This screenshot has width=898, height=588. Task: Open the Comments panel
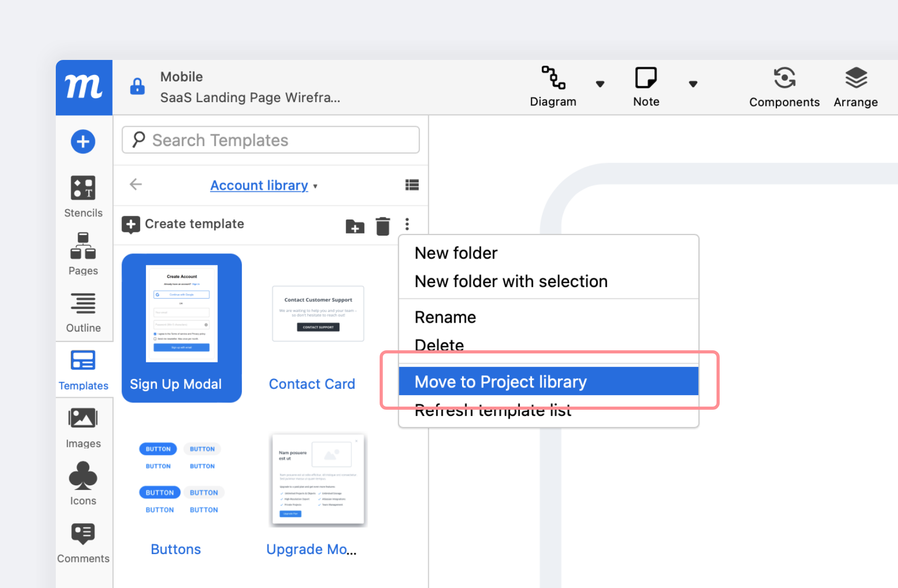[83, 543]
